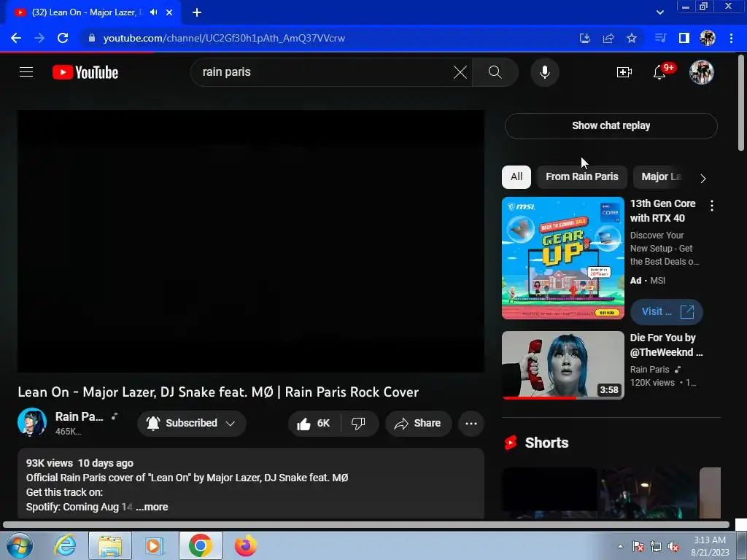Launch Internet Explorer from taskbar

click(65, 545)
